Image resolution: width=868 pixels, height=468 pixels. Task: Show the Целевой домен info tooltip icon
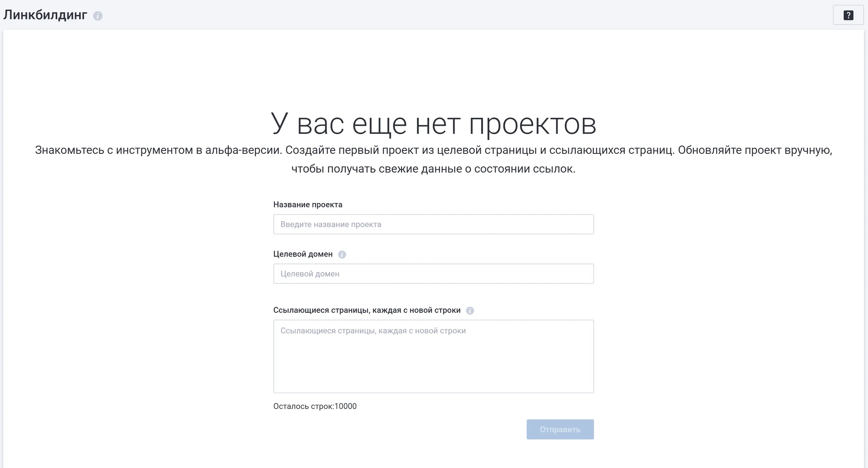(x=342, y=254)
